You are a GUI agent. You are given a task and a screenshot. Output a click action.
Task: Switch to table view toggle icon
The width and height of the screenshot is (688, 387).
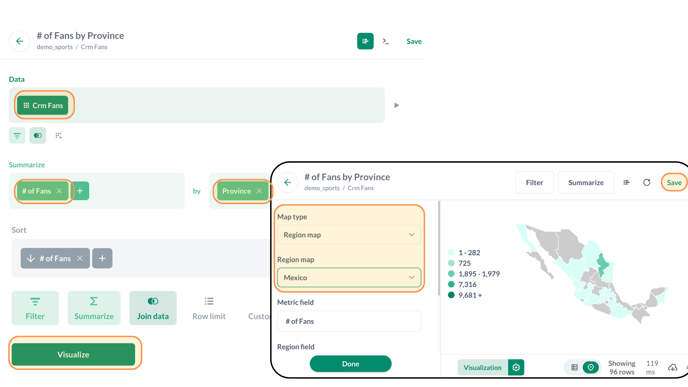pos(574,368)
